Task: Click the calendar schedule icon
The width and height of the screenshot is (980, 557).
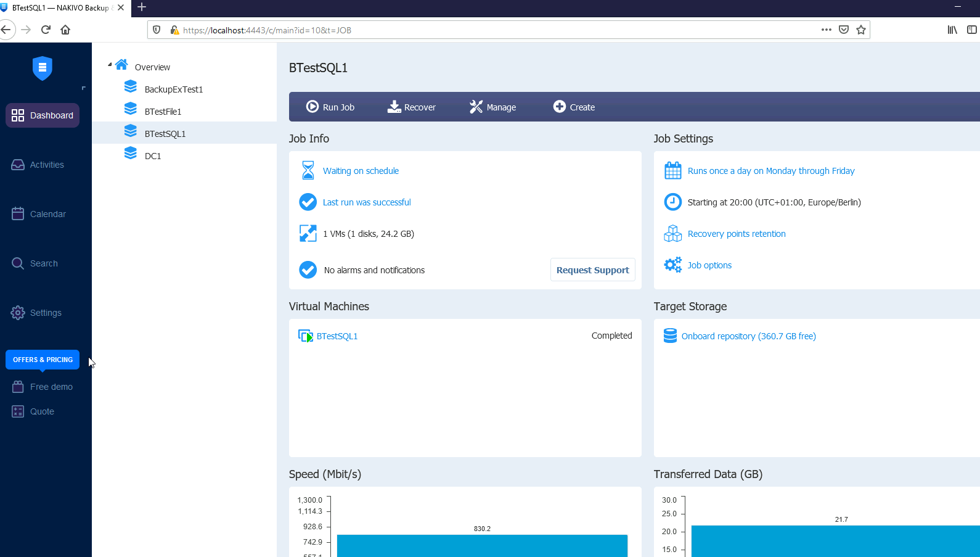Action: coord(673,170)
